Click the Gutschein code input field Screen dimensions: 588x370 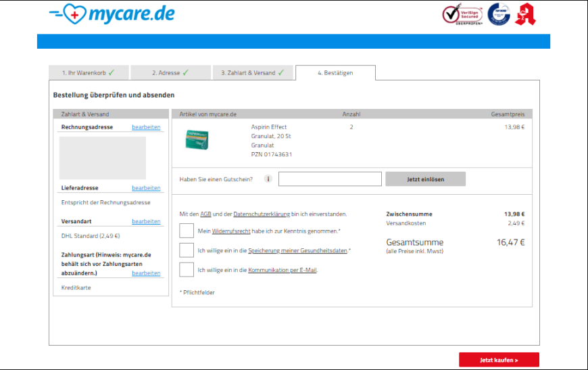330,179
